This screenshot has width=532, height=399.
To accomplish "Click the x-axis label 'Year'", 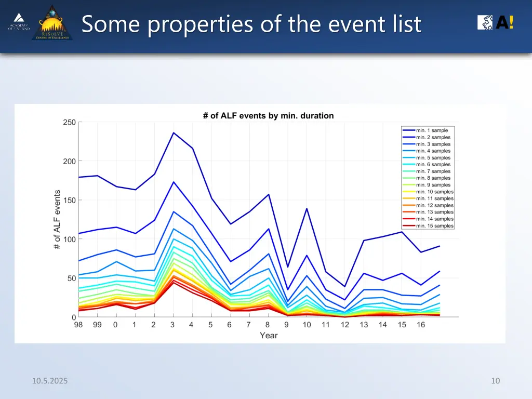I will tap(269, 335).
